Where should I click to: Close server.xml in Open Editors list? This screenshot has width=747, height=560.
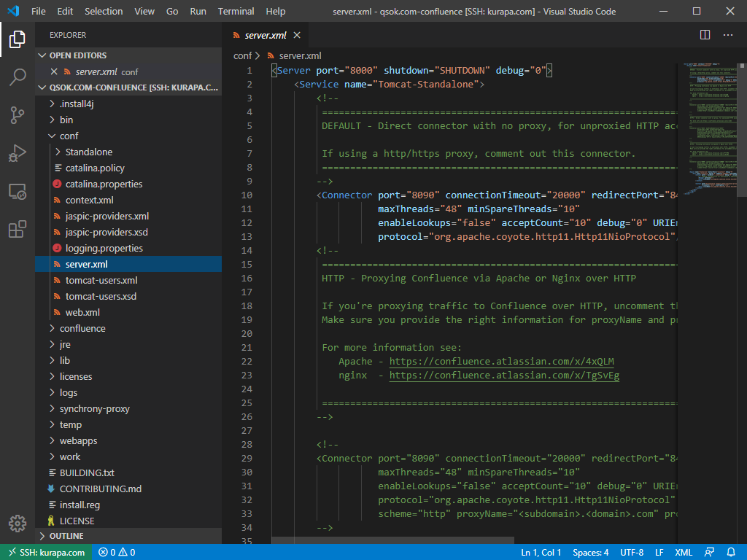pyautogui.click(x=53, y=71)
